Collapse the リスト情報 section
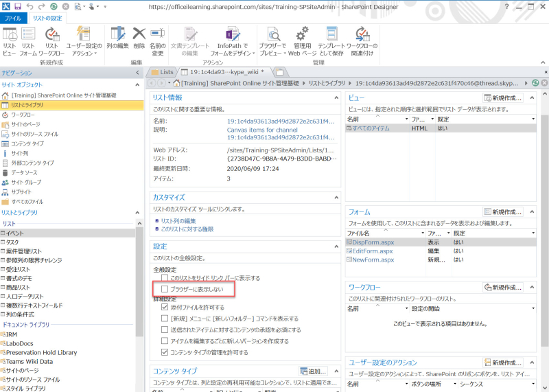Viewport: 549px width, 392px height. 336,97
